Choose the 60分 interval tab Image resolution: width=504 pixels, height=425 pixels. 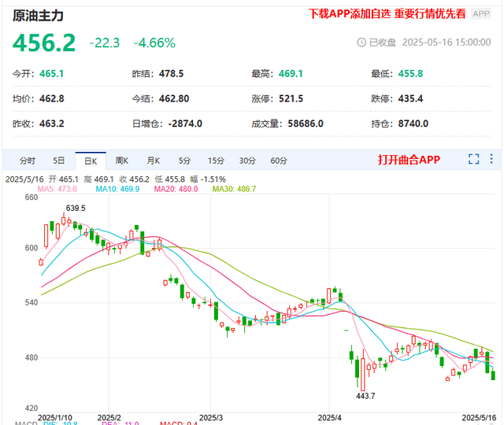click(x=279, y=161)
